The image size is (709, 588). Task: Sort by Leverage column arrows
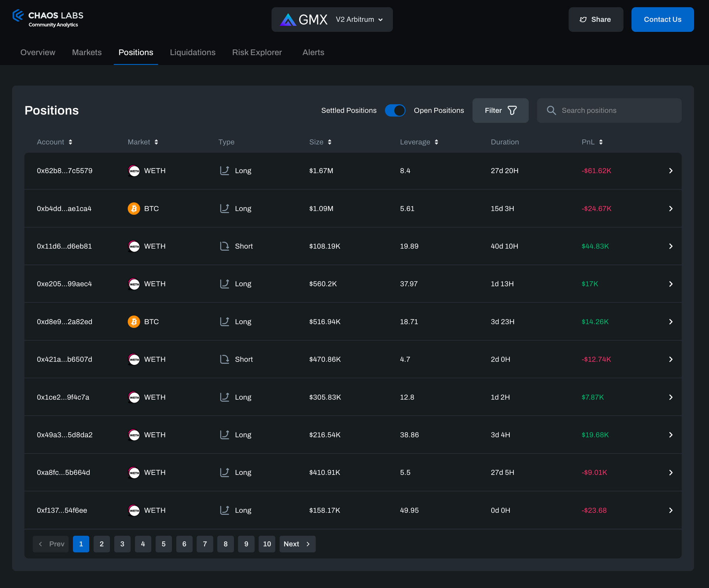436,142
